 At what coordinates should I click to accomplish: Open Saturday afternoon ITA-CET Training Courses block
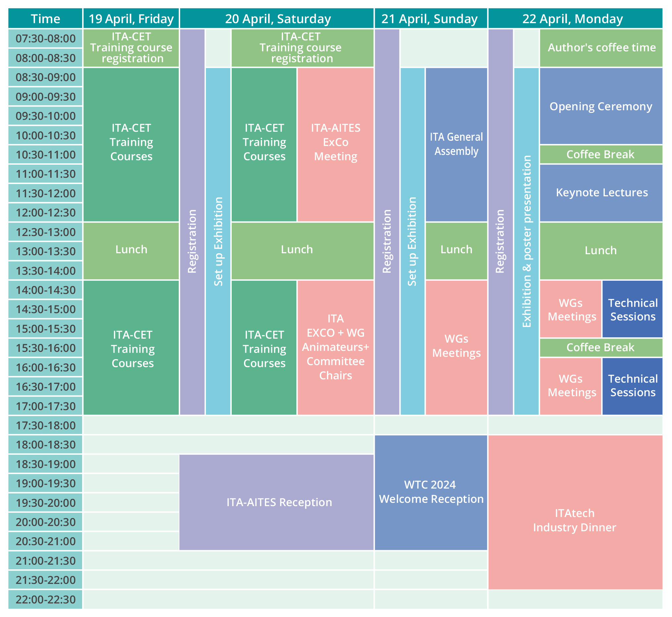coord(264,348)
